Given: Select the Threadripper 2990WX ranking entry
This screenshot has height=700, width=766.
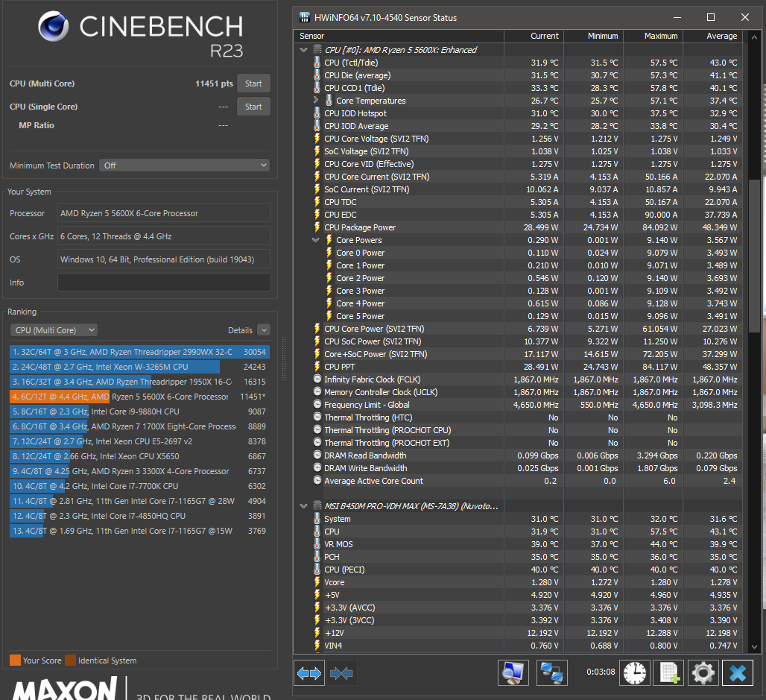Looking at the screenshot, I should click(x=139, y=352).
